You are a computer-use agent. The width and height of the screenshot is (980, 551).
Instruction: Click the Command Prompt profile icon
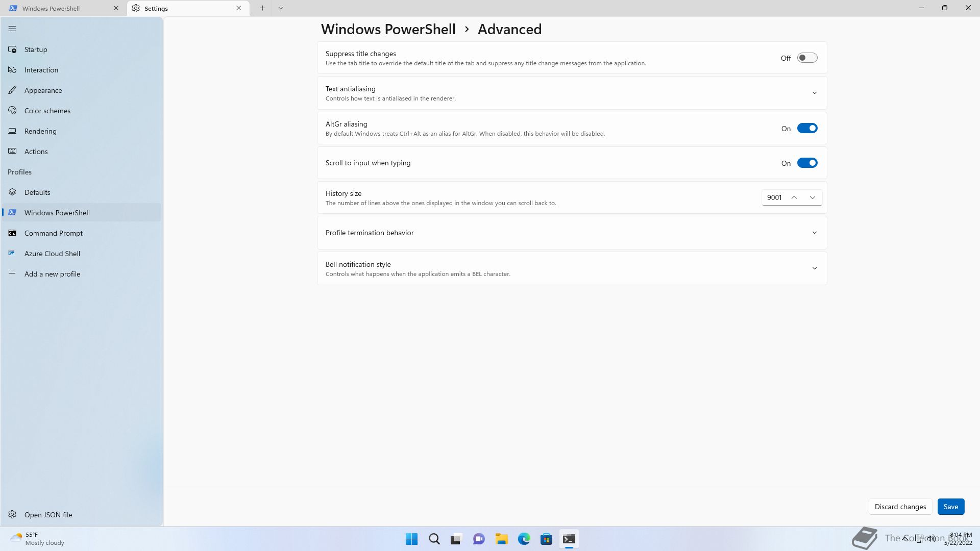point(12,233)
